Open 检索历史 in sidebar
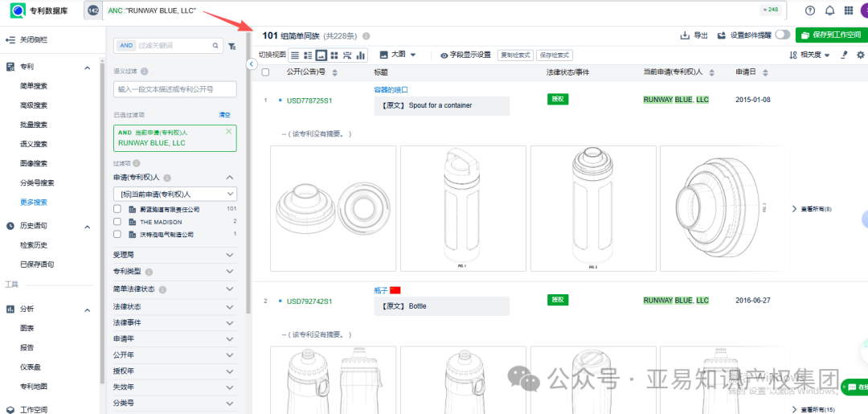The image size is (868, 414). click(x=34, y=245)
